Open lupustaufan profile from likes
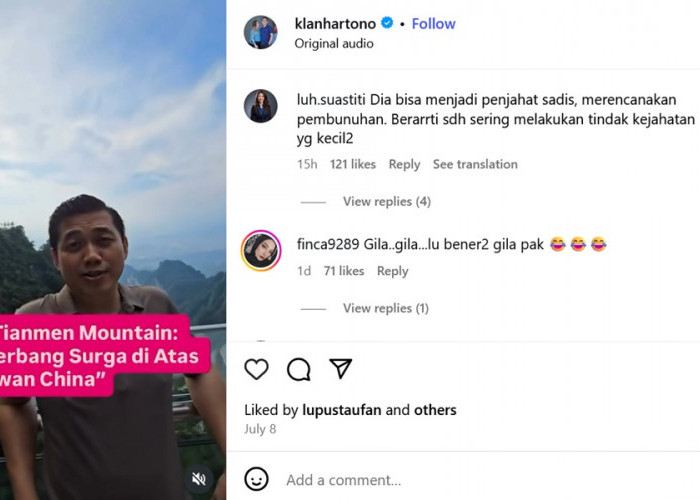 point(342,410)
